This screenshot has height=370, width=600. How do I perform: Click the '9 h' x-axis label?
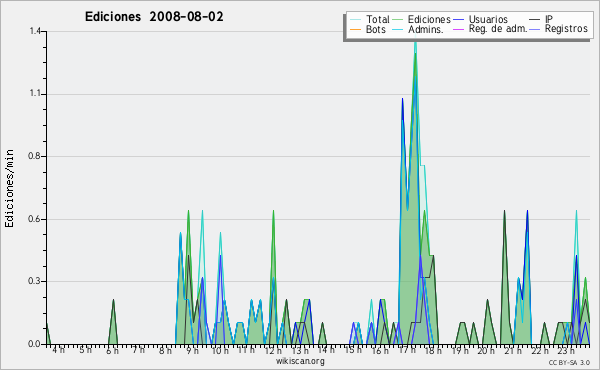pos(192,350)
